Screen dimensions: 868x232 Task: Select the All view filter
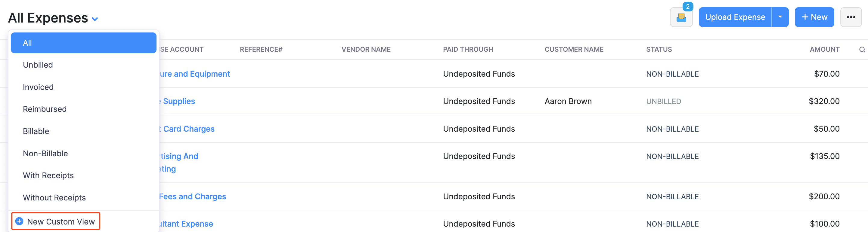(x=84, y=43)
